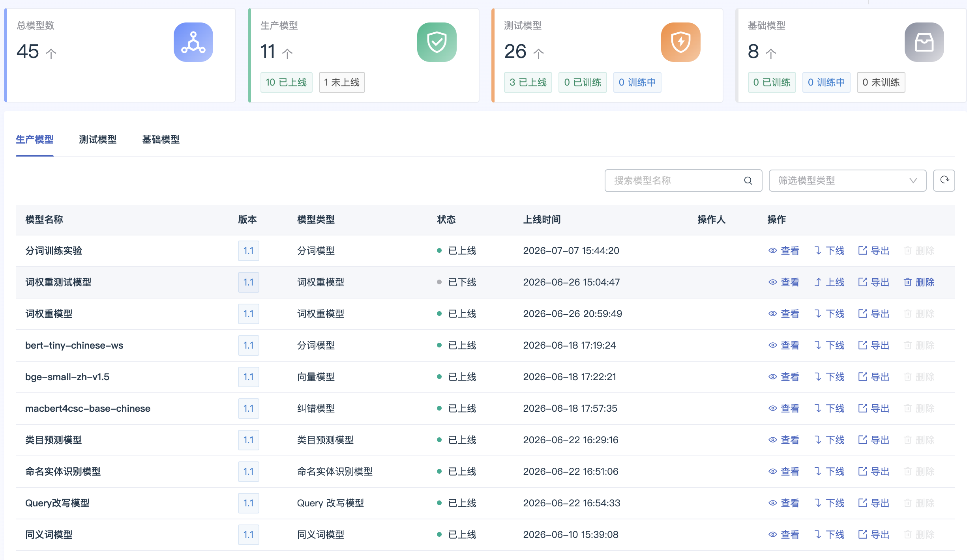Switch to the 测试模型 tab
The height and width of the screenshot is (560, 967).
tap(98, 140)
